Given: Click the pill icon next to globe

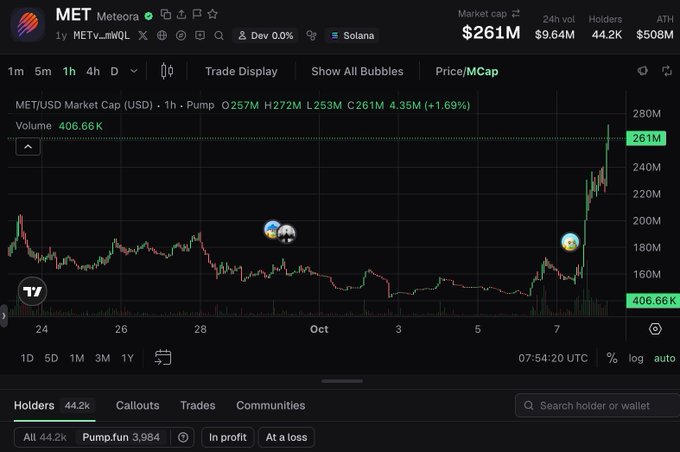Looking at the screenshot, I should coord(181,36).
